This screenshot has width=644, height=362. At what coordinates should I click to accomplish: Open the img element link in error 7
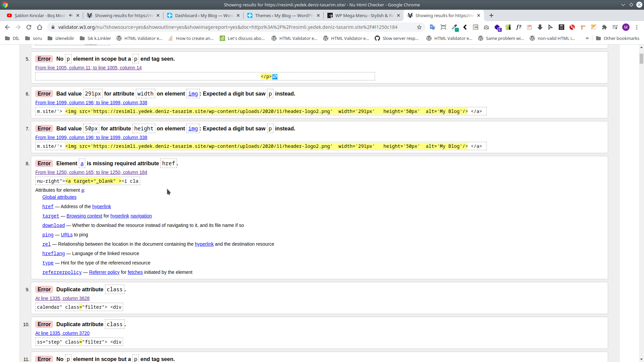tap(193, 129)
